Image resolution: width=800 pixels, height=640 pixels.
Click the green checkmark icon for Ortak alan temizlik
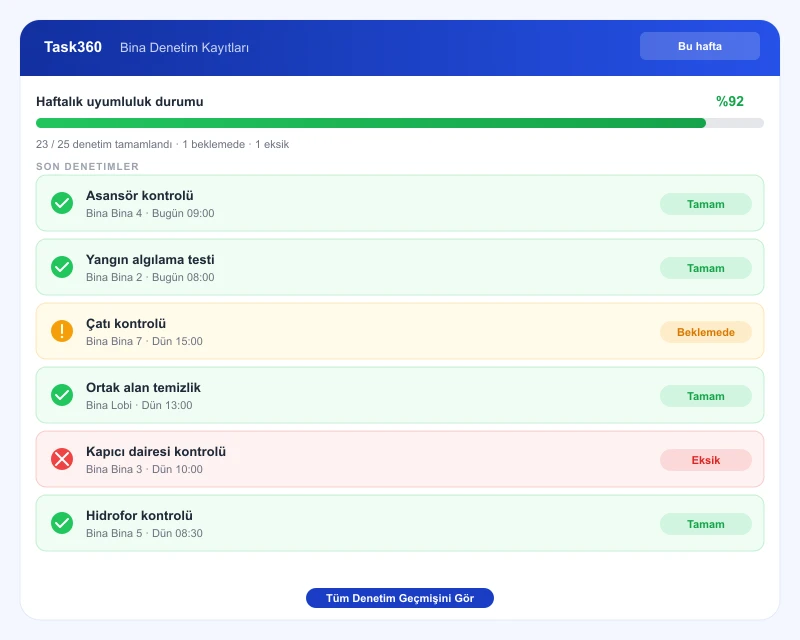(62, 395)
